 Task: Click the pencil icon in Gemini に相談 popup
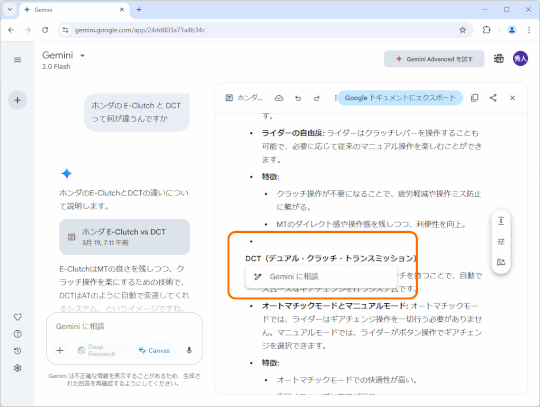258,276
